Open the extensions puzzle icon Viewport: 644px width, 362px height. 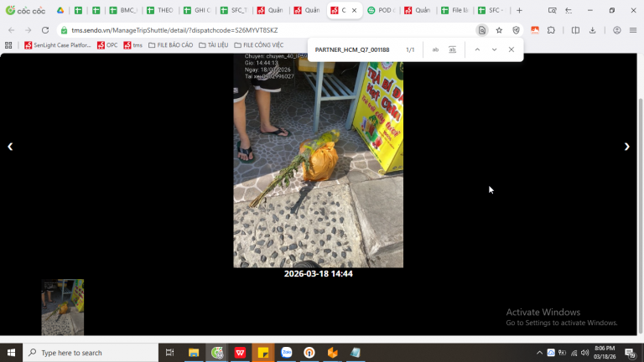point(551,30)
